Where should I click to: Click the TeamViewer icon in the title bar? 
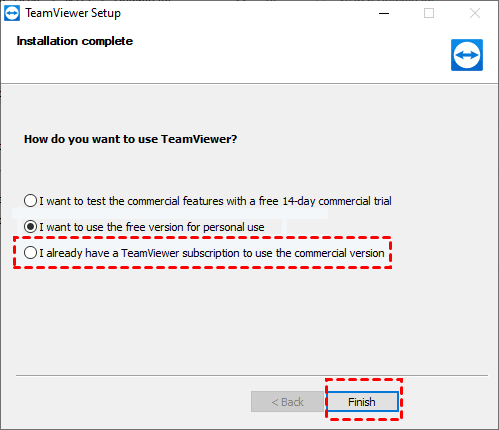[x=12, y=13]
